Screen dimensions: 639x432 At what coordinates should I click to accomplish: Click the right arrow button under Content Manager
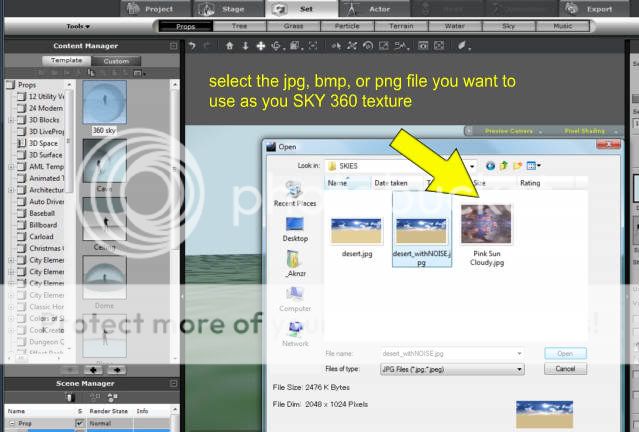117,370
